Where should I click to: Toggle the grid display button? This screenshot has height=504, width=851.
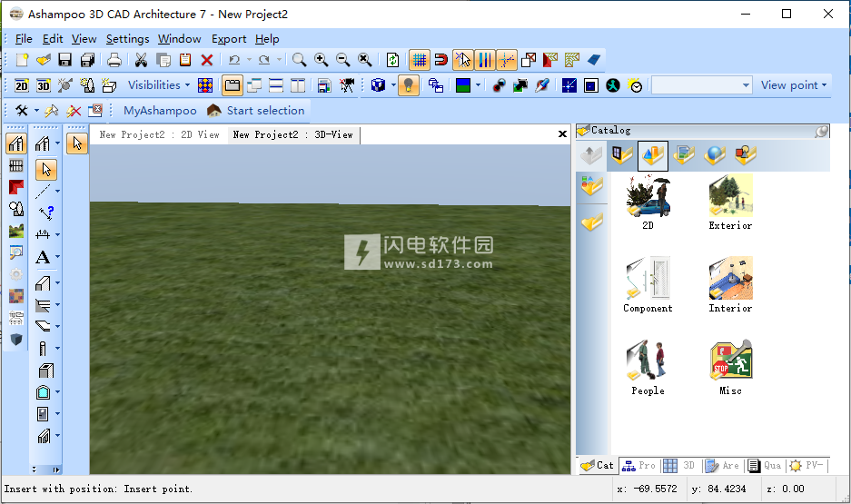[420, 60]
